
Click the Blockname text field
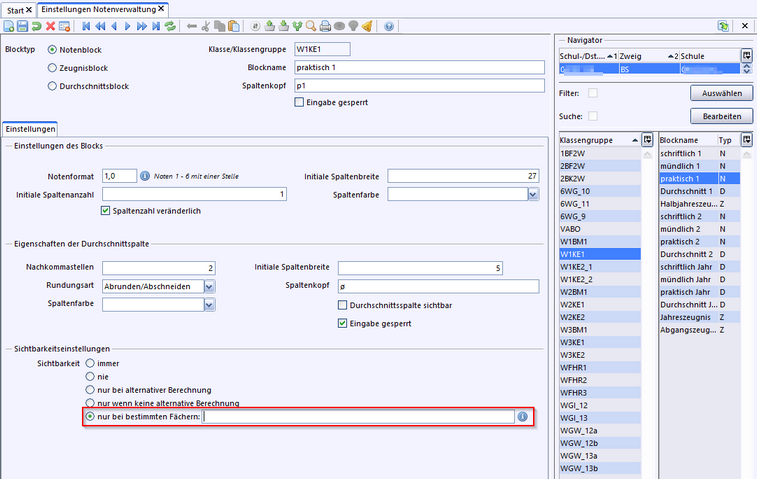419,67
